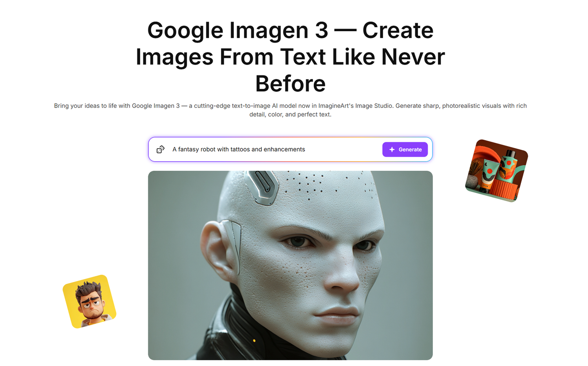Screen dimensions: 588x366
Task: Click the sparkle icon inside Generate
Action: (392, 149)
